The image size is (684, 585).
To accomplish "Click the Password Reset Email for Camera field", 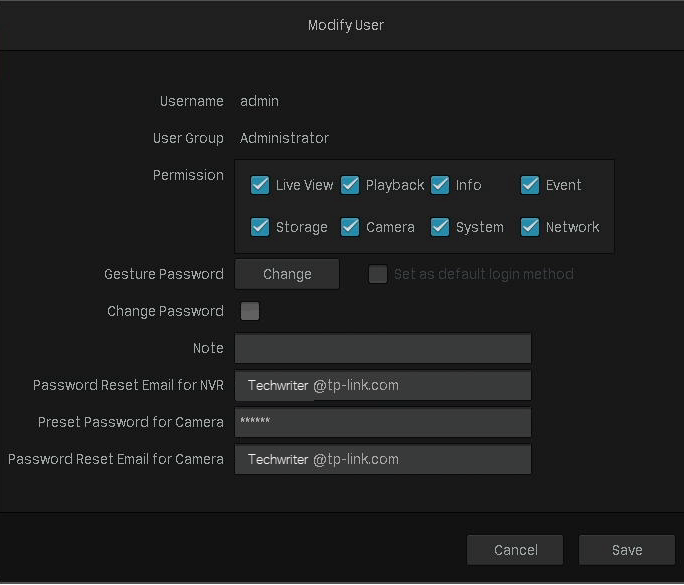I will point(383,459).
